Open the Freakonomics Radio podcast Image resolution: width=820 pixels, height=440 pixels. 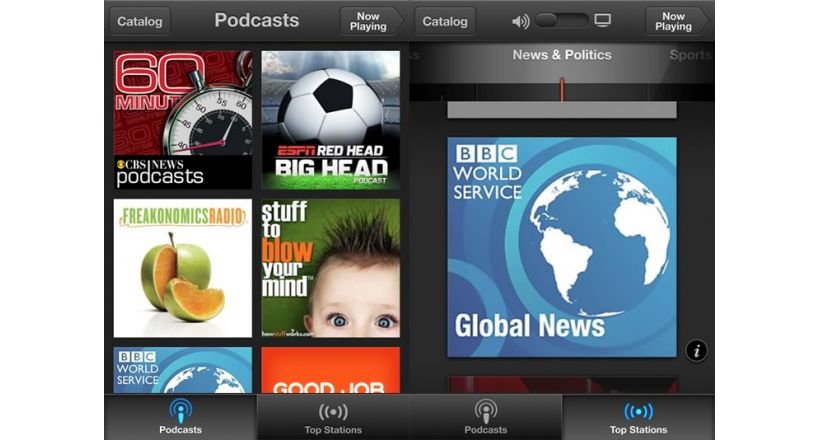[183, 268]
